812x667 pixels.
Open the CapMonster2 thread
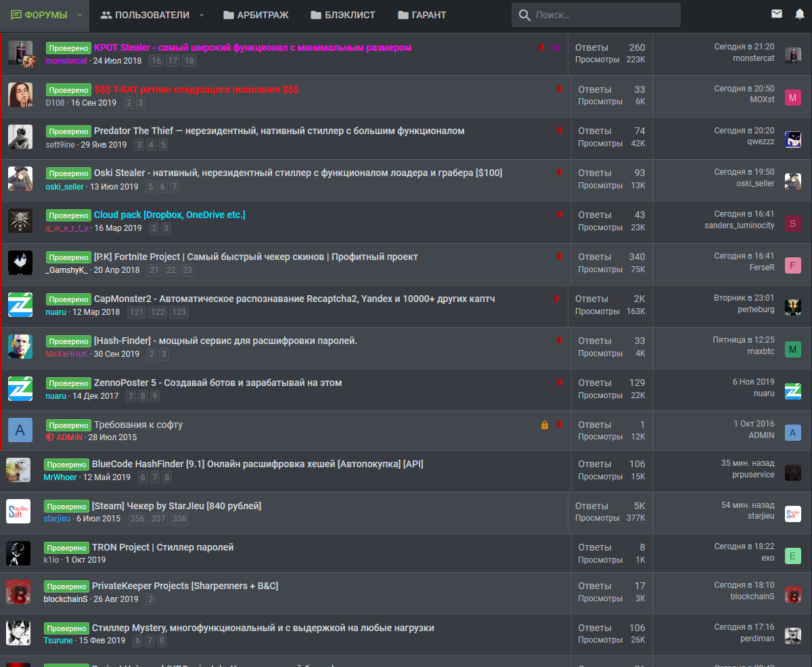pyautogui.click(x=294, y=299)
